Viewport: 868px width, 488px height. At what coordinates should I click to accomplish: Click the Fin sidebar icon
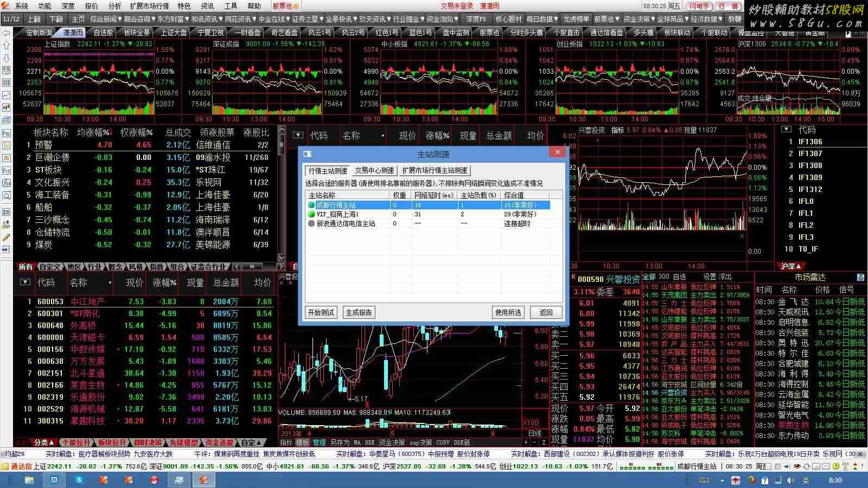coord(7,133)
